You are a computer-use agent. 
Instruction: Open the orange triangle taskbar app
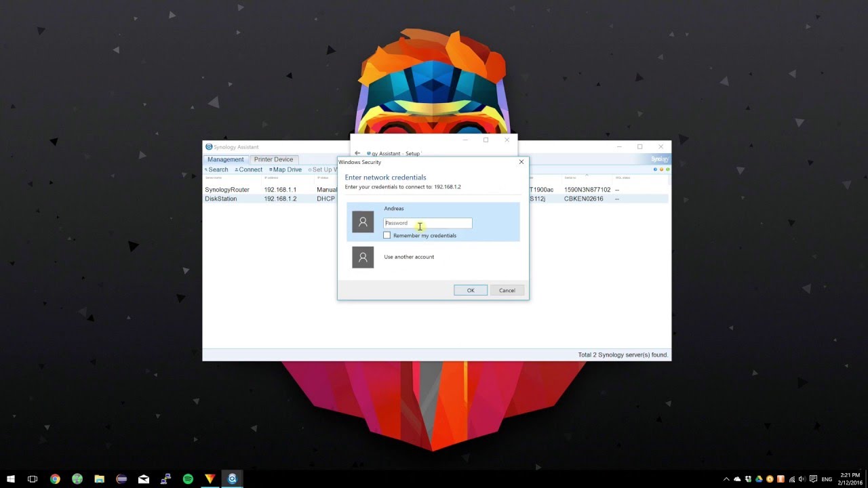click(x=210, y=479)
